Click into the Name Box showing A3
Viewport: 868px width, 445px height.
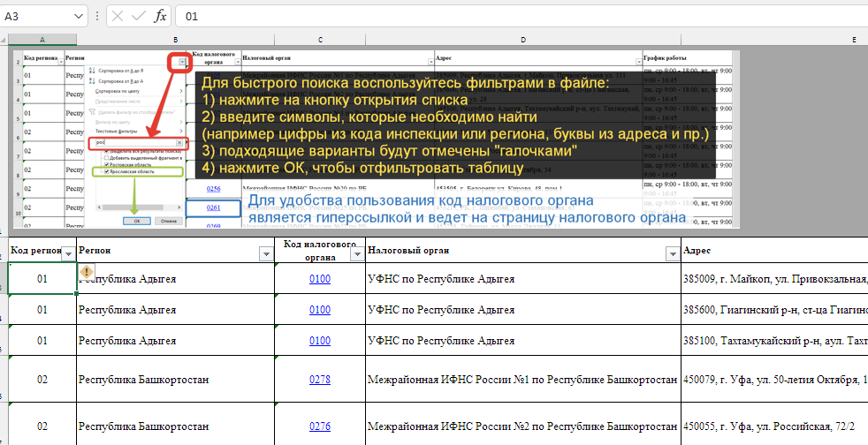point(36,16)
